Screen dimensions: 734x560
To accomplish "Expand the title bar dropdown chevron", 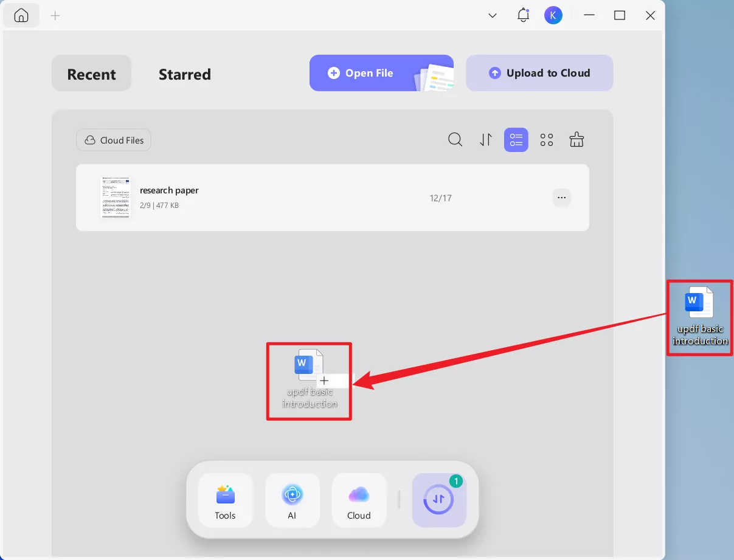I will (493, 16).
